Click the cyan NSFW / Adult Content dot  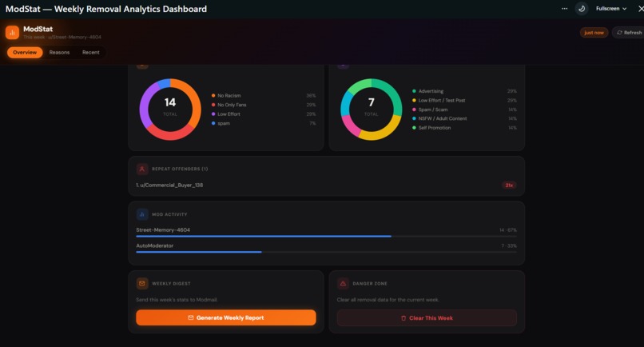(x=414, y=118)
